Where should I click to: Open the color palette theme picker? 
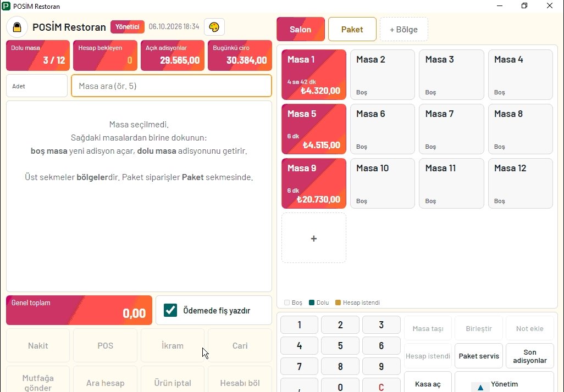click(214, 27)
